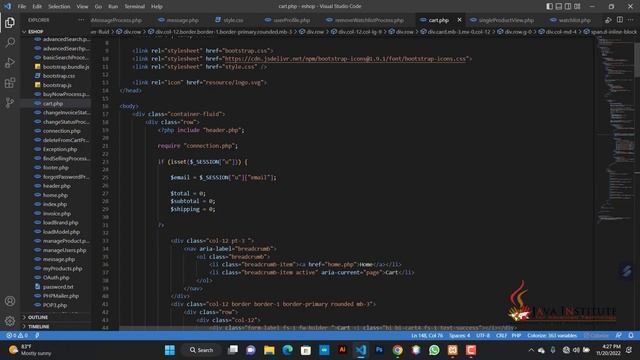Open the Edit menu
This screenshot has width=640, height=360.
[37, 6]
